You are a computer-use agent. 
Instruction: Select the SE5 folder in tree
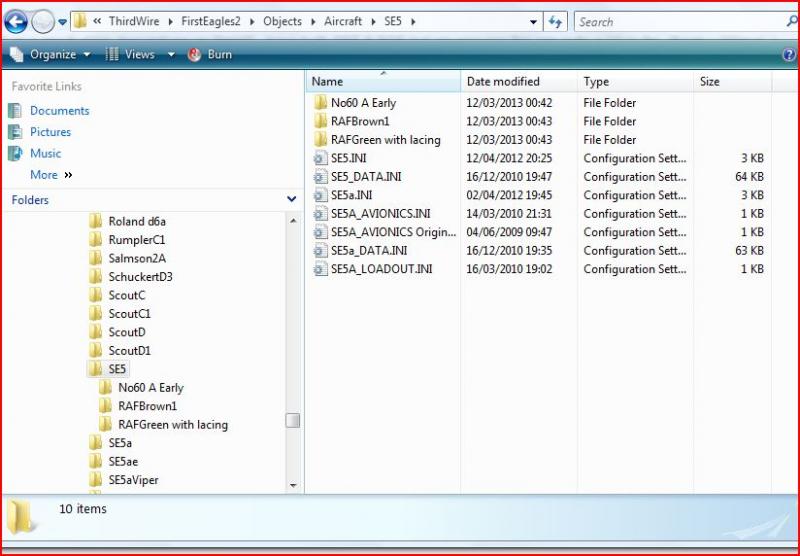coord(107,369)
